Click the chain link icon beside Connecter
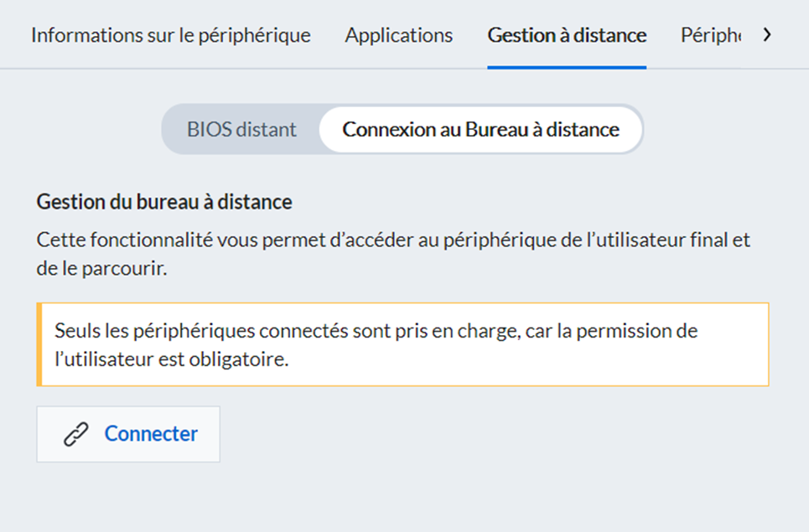The image size is (809, 532). 76,434
